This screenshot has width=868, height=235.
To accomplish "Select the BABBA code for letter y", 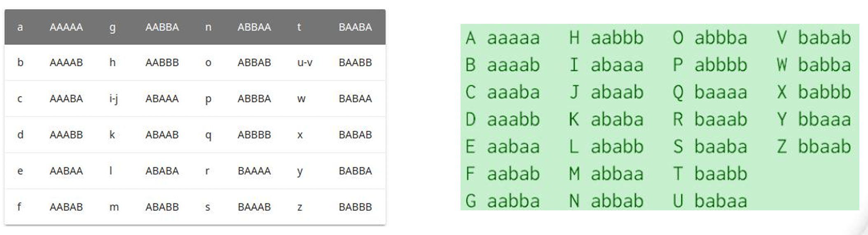I will click(x=355, y=171).
